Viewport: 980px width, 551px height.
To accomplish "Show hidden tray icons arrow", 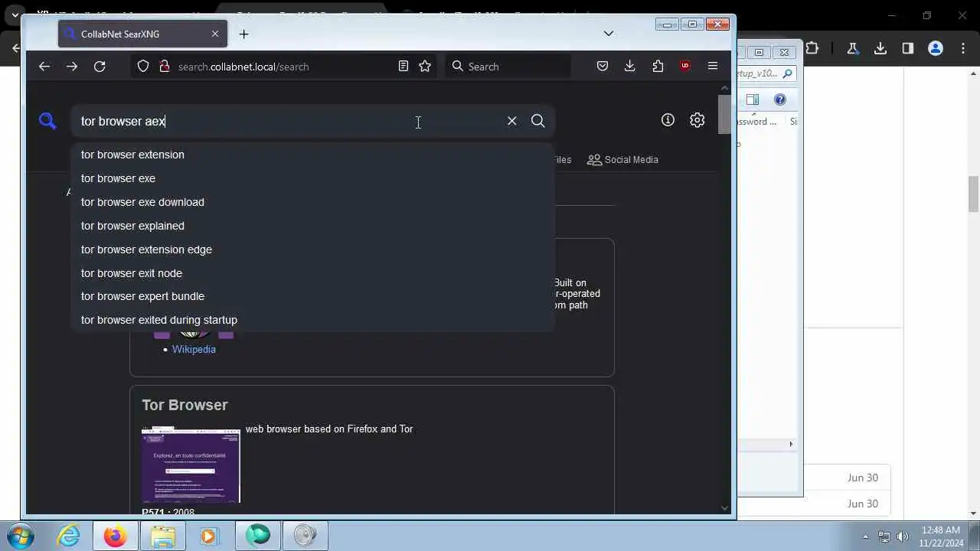I will coord(866,536).
